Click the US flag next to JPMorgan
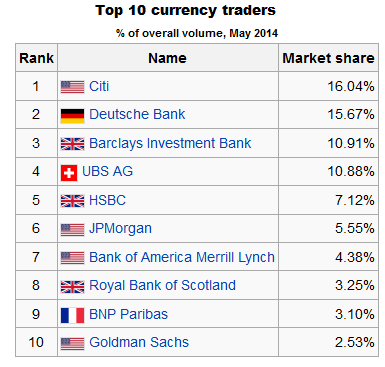The height and width of the screenshot is (367, 385). [72, 230]
